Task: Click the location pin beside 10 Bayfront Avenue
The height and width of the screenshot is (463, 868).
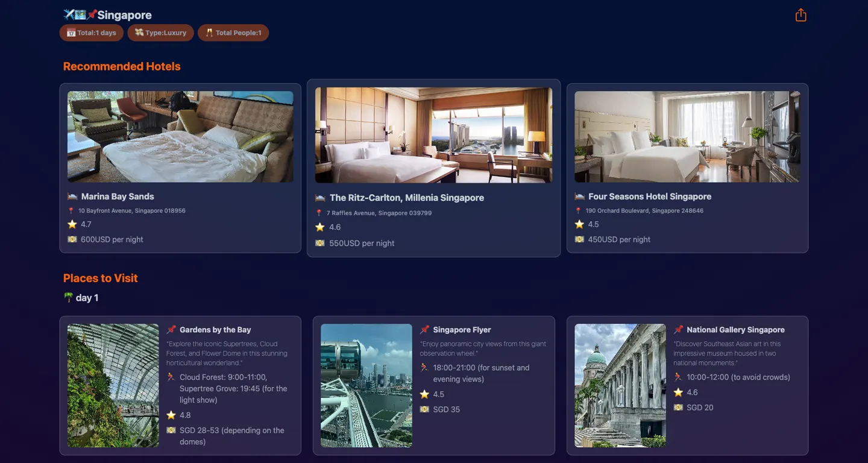Action: (71, 211)
